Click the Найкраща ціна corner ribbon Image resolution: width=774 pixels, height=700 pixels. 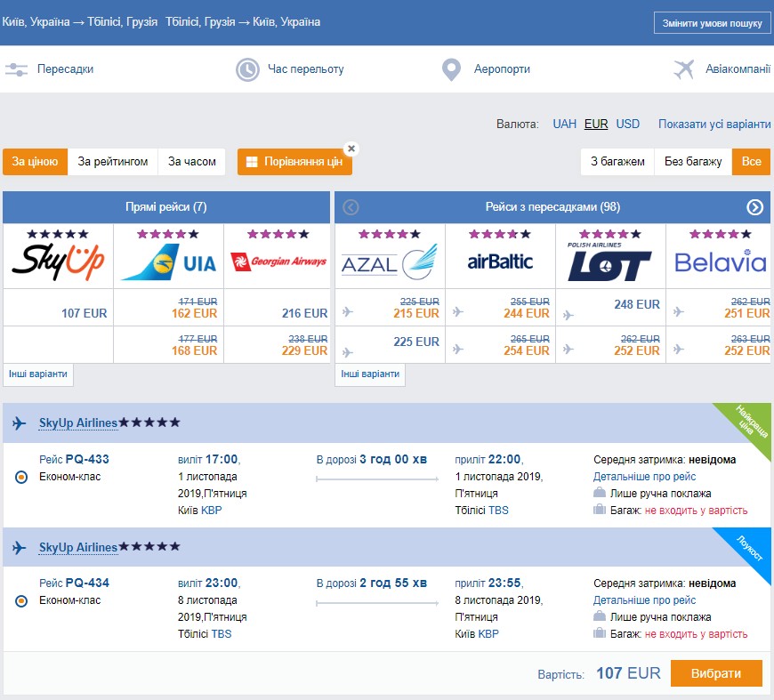click(x=749, y=423)
